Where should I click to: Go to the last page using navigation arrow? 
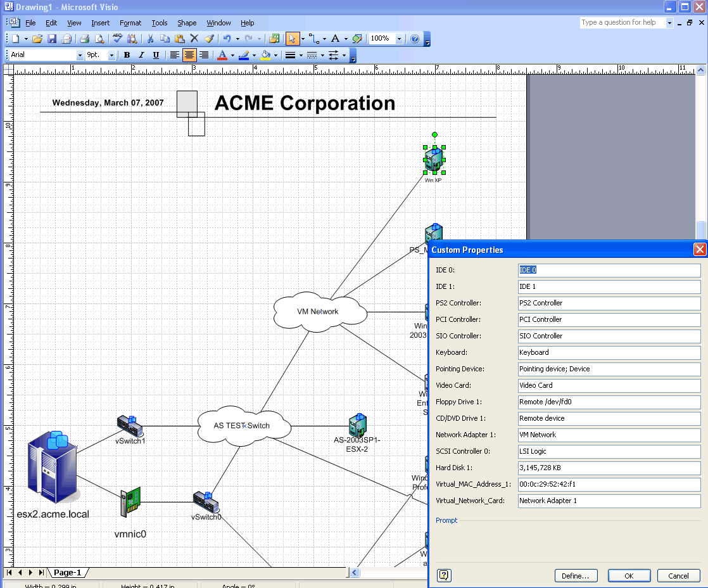tap(41, 573)
